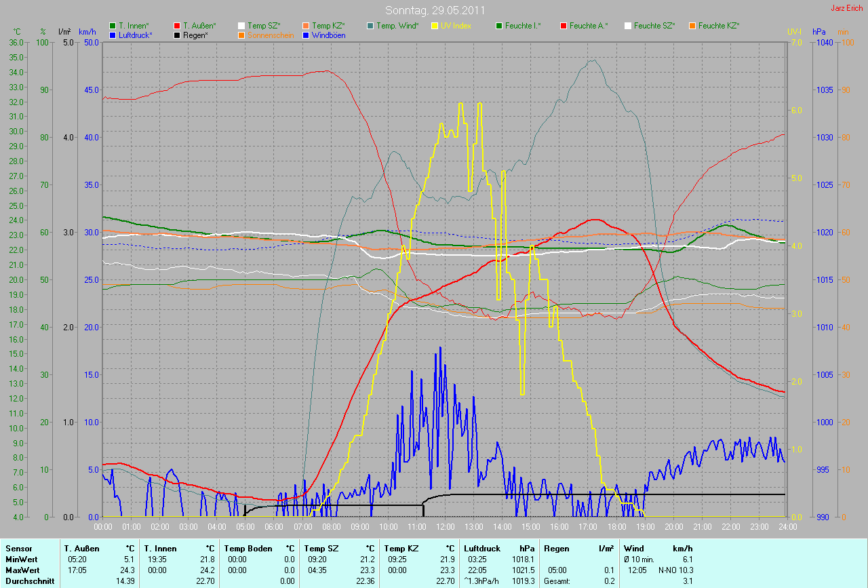The image size is (868, 588).
Task: Click the Durchschnitt row label
Action: [x=30, y=581]
